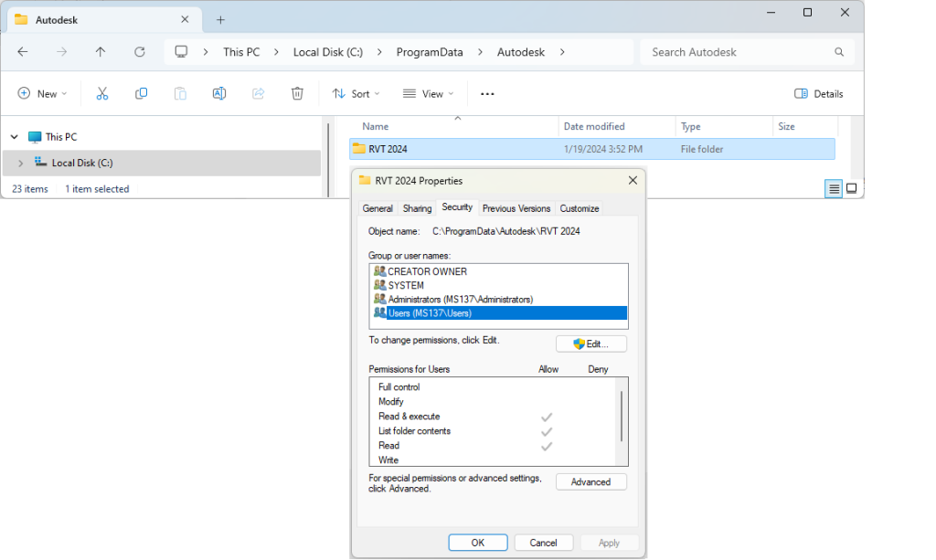Go back with the left arrow

tap(23, 52)
